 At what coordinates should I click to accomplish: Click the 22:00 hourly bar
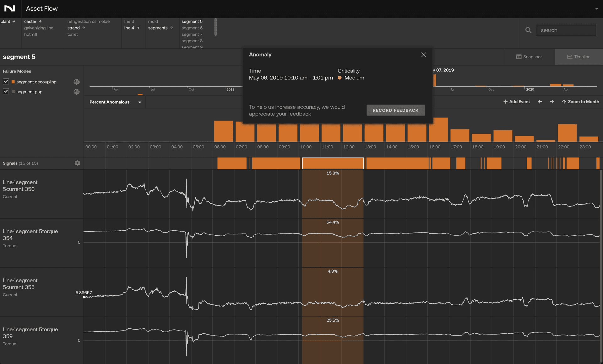pos(567,133)
